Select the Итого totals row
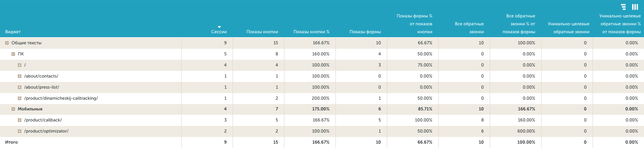 pos(322,142)
